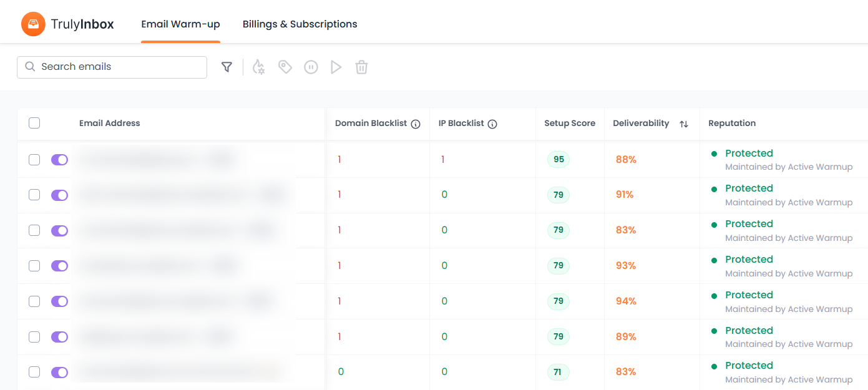Sort by Deliverability arrows
Viewport: 868px width, 390px height.
[684, 124]
